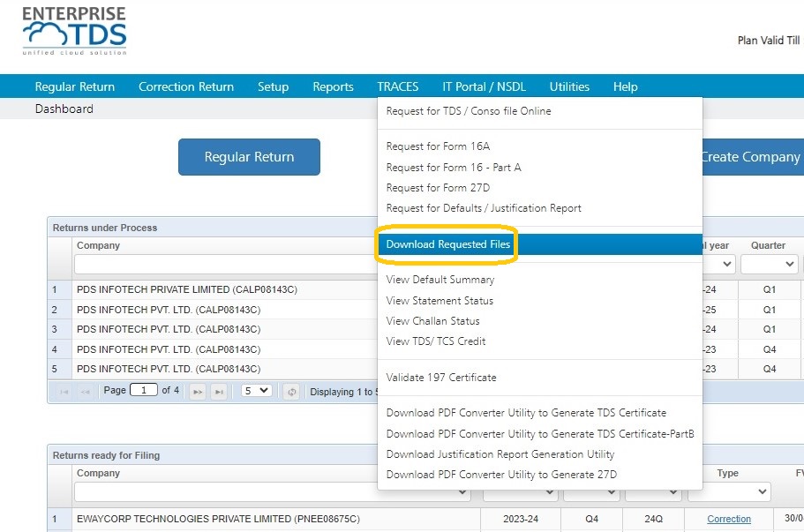Open Type filter dropdown in Returns ready for Filing
The height and width of the screenshot is (532, 804).
729,491
